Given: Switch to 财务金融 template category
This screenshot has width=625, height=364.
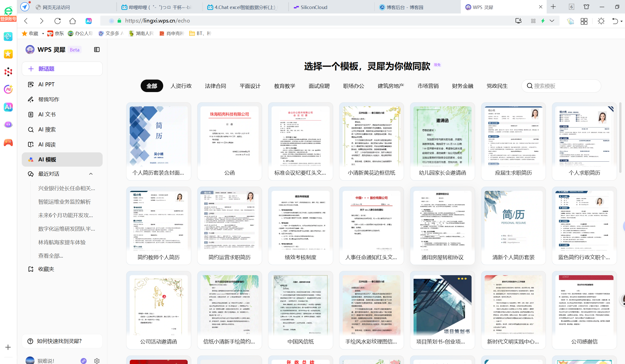Looking at the screenshot, I should point(462,86).
